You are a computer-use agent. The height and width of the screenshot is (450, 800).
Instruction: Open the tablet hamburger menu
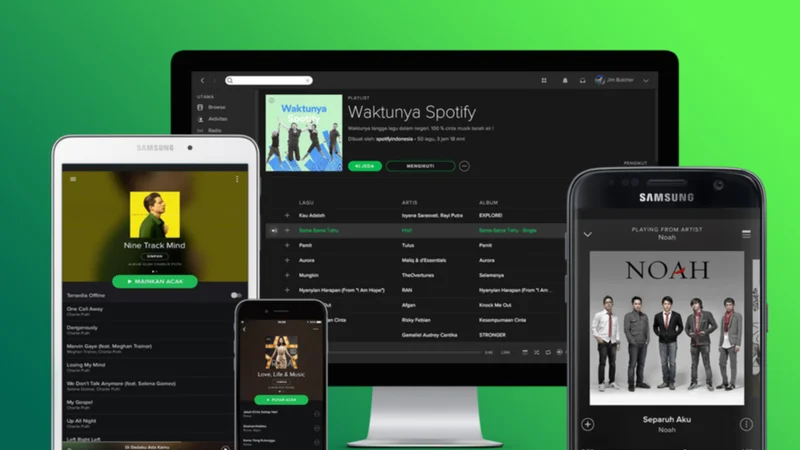(x=73, y=179)
